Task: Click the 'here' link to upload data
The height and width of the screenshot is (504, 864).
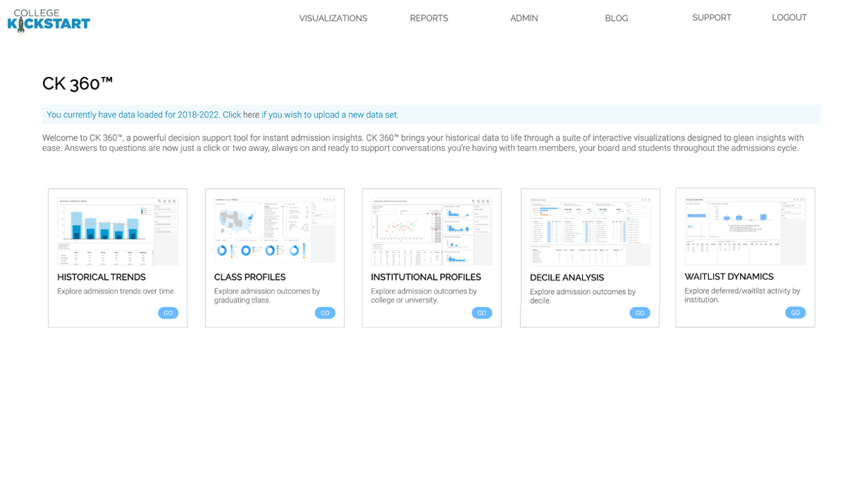Action: 251,115
